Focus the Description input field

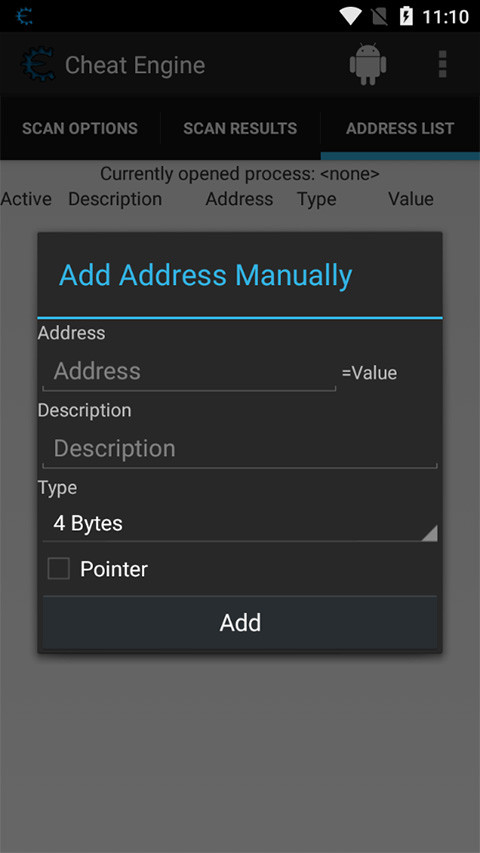240,449
